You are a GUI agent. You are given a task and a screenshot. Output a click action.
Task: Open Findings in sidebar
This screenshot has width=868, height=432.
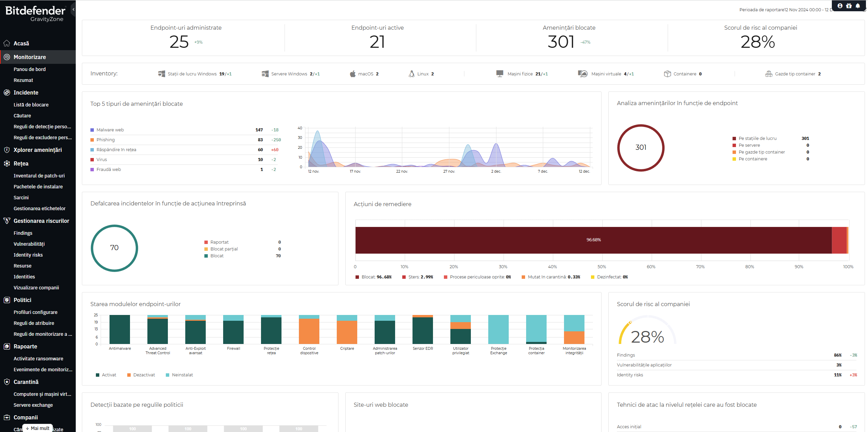[x=23, y=233]
